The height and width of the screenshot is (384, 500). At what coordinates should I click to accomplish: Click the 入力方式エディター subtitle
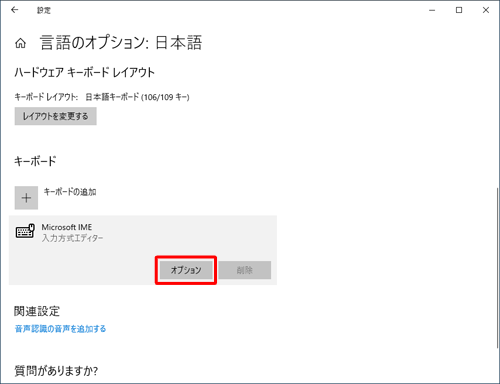(x=72, y=238)
